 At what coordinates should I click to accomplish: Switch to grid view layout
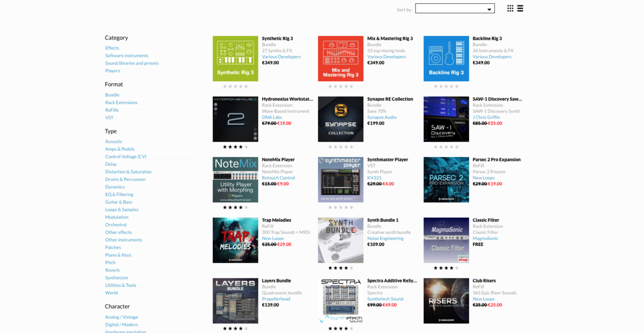pyautogui.click(x=510, y=8)
